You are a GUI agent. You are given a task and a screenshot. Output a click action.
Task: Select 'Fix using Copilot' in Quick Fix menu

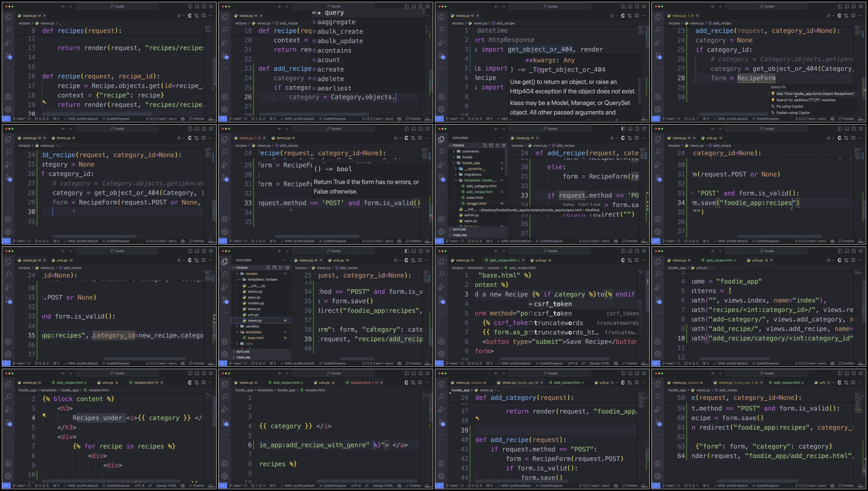[x=789, y=107]
